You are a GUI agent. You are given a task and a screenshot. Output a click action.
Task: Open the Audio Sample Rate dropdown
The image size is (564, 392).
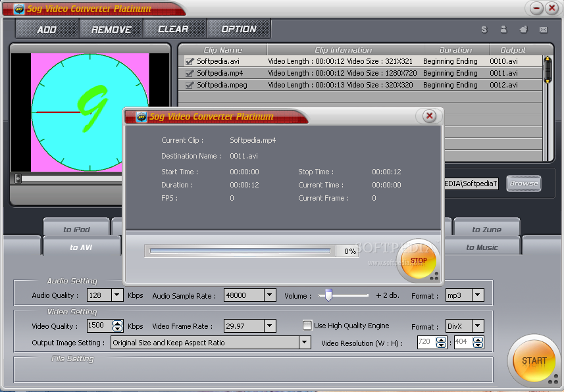(x=270, y=295)
